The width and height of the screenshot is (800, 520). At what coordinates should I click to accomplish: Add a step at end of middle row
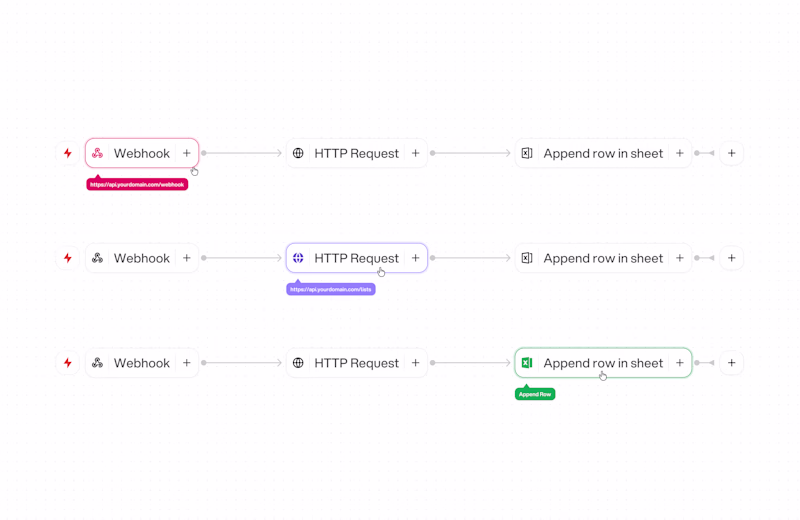[731, 258]
